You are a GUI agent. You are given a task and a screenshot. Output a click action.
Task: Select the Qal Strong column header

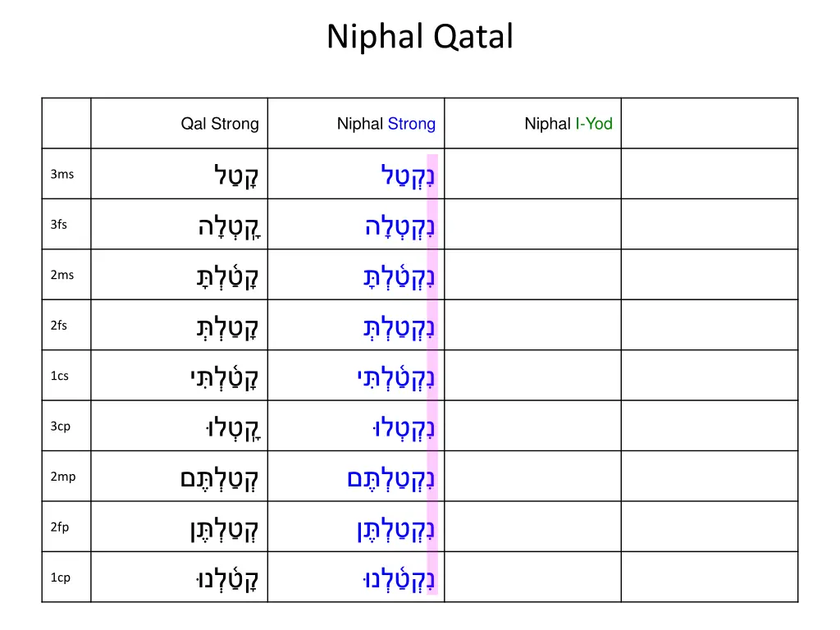pos(220,124)
